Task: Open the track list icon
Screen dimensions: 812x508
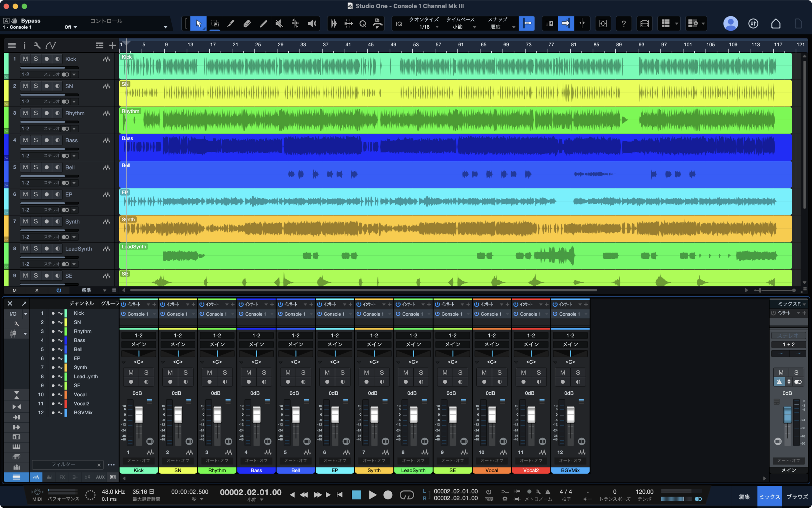Action: pyautogui.click(x=12, y=45)
